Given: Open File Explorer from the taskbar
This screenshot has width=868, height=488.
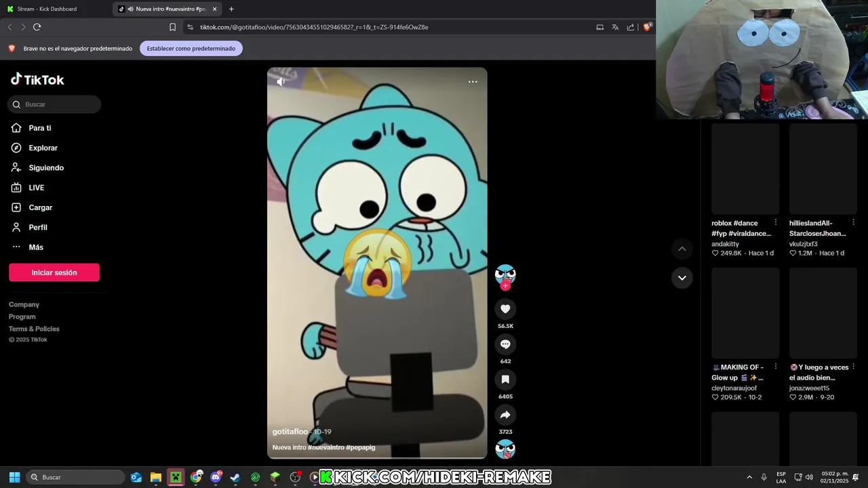Looking at the screenshot, I should 156,477.
